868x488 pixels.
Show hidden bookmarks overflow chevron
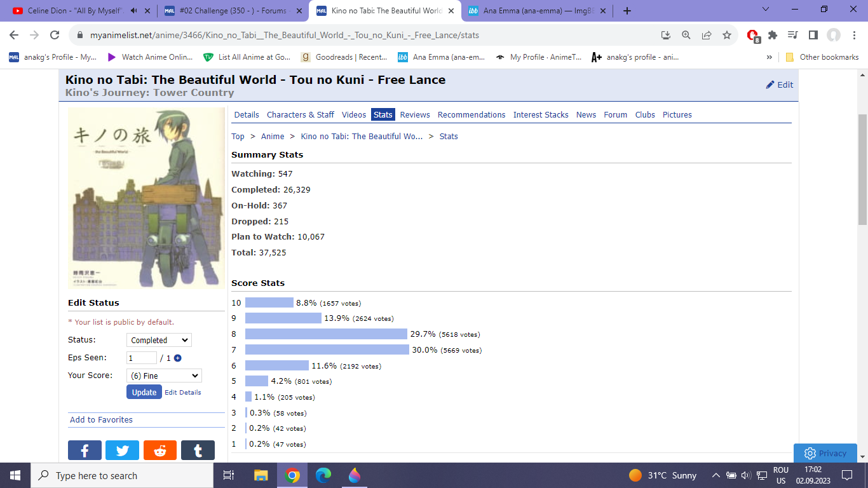coord(770,57)
